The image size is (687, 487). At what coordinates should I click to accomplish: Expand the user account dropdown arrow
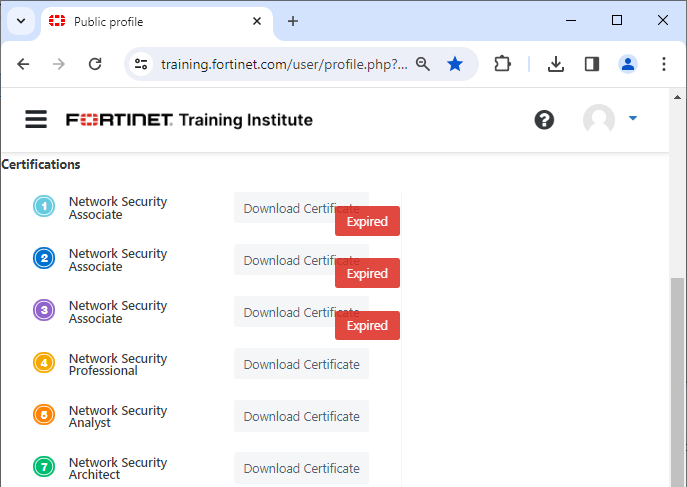point(632,119)
